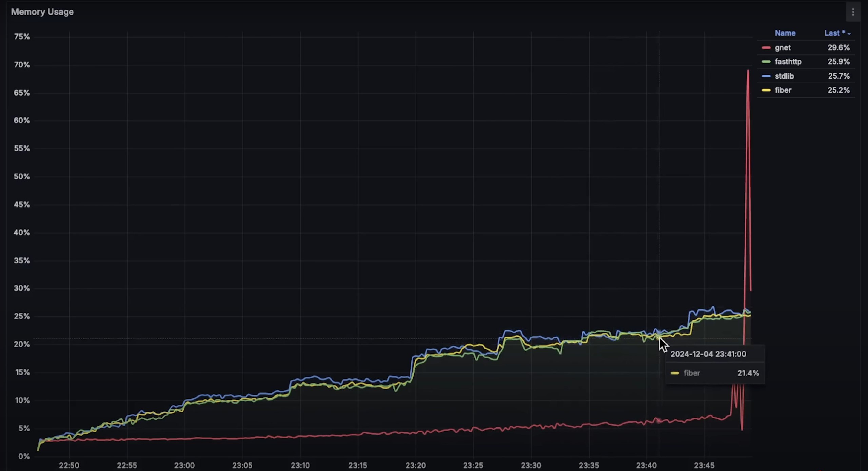
Task: Toggle fasthttp series via legend label
Action: point(788,62)
